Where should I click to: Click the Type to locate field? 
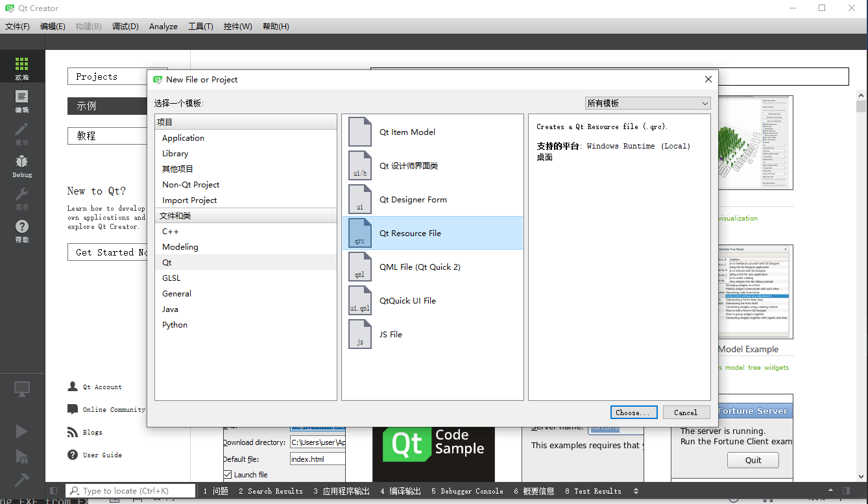(131, 491)
